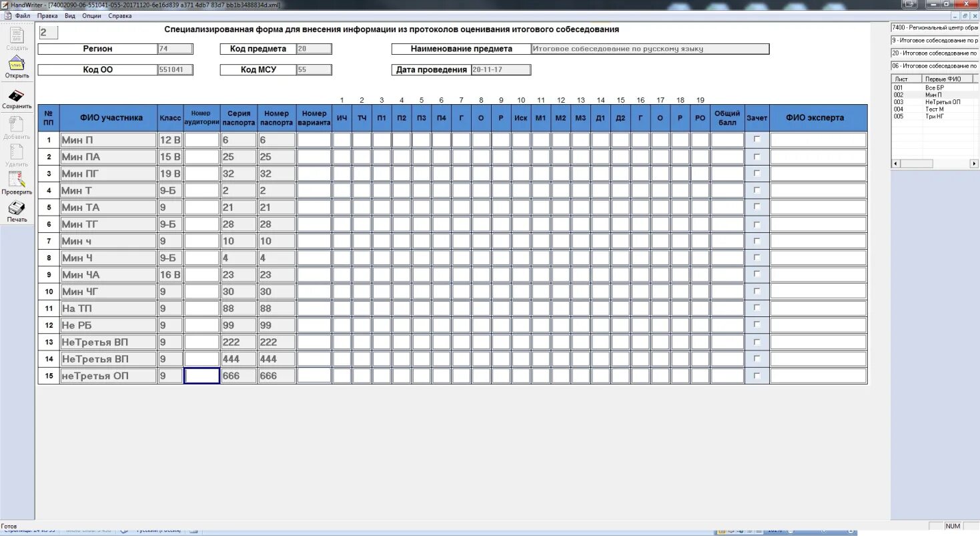Open the Вид menu
Image resolution: width=980 pixels, height=536 pixels.
click(70, 15)
